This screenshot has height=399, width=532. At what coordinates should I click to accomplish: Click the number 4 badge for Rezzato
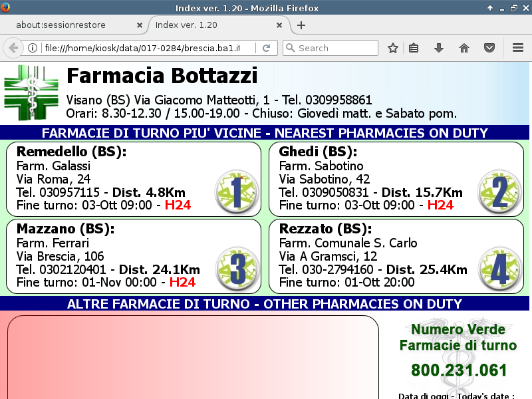point(499,268)
